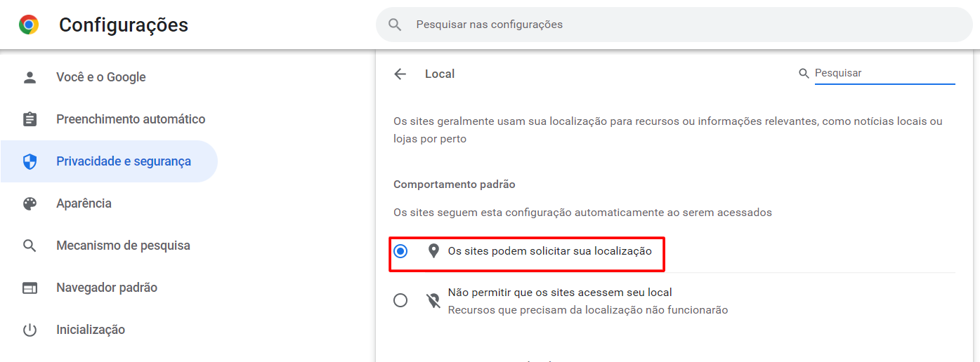This screenshot has height=362, width=980.
Task: Click the palette icon for Aparência
Action: click(x=30, y=203)
